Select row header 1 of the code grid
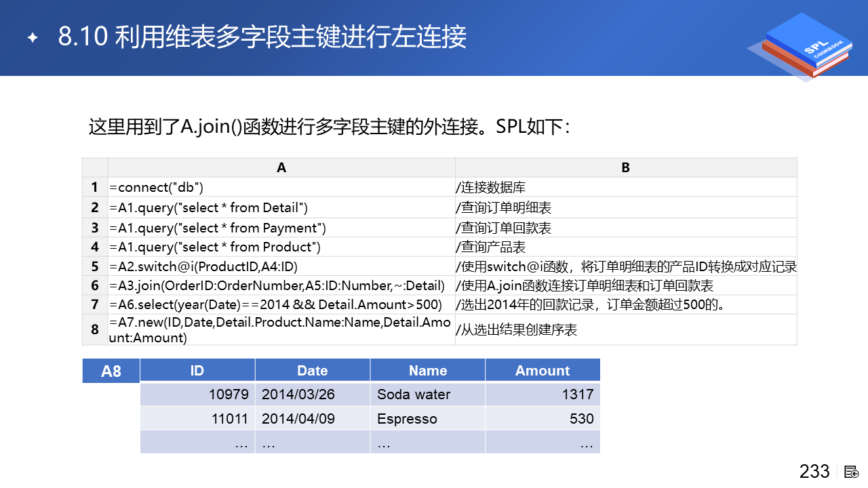This screenshot has width=868, height=488. coord(95,187)
